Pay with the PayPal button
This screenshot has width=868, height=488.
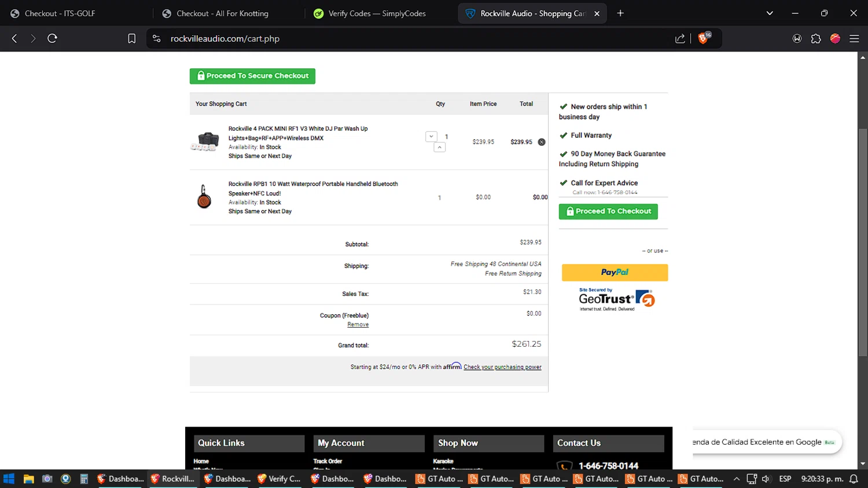(x=615, y=273)
